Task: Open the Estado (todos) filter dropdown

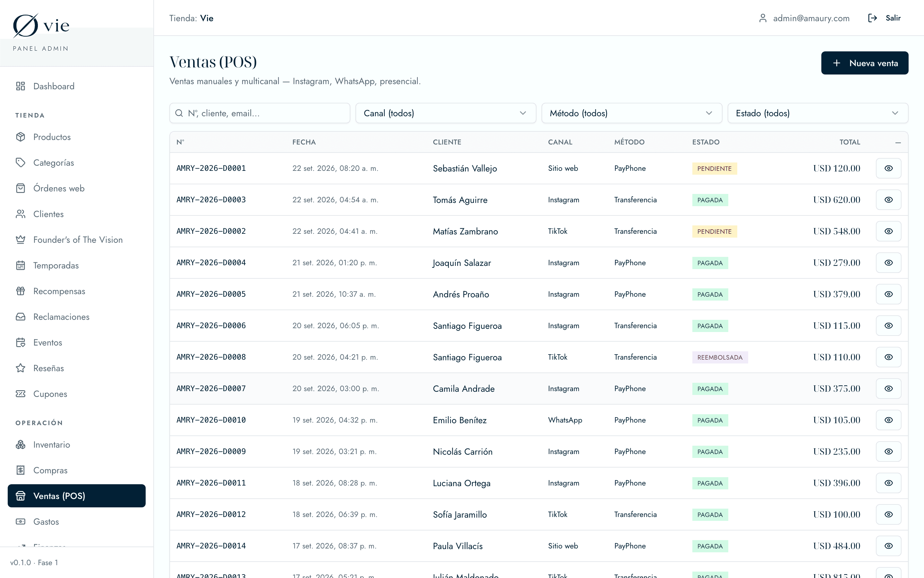Action: [x=818, y=113]
